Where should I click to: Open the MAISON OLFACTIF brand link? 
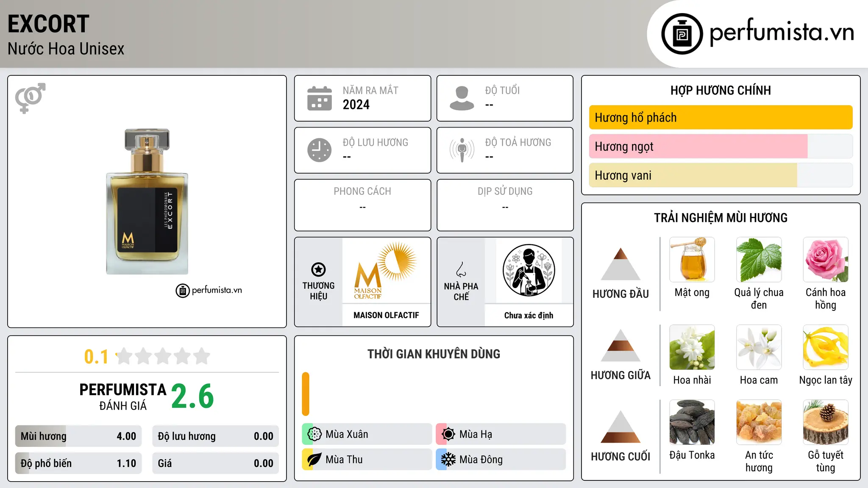pos(386,315)
